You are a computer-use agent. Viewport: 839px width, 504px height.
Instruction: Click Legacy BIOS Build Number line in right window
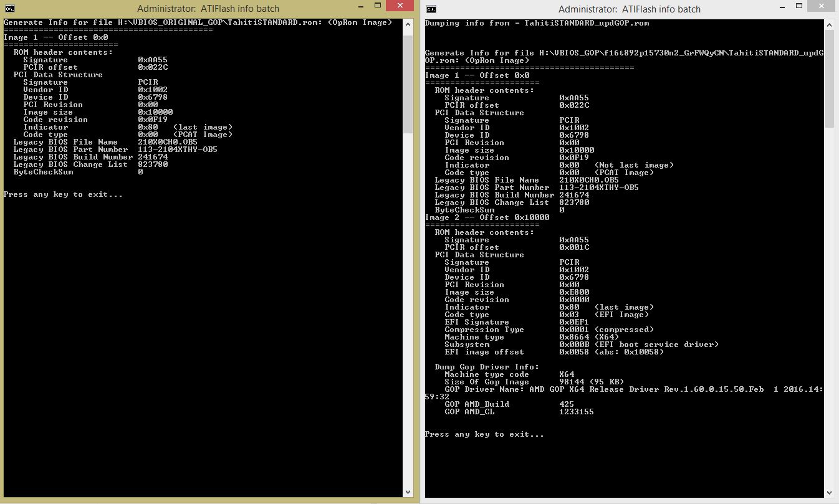[x=512, y=195]
